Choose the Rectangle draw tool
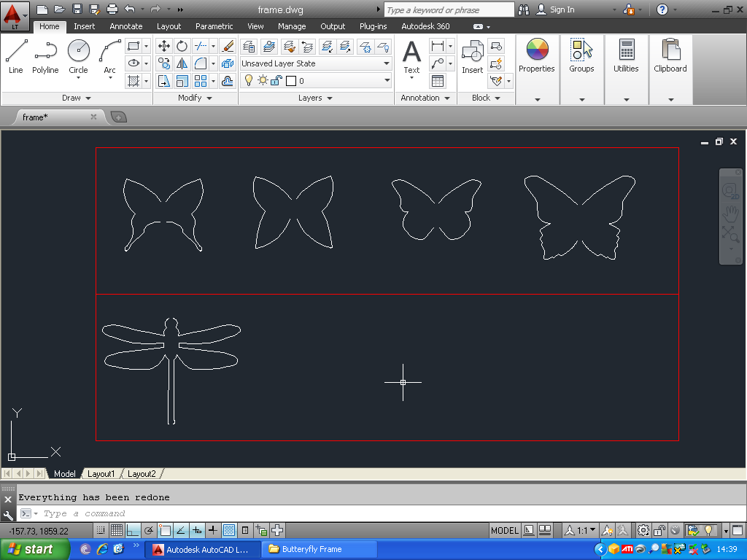The image size is (747, 560). [x=133, y=46]
